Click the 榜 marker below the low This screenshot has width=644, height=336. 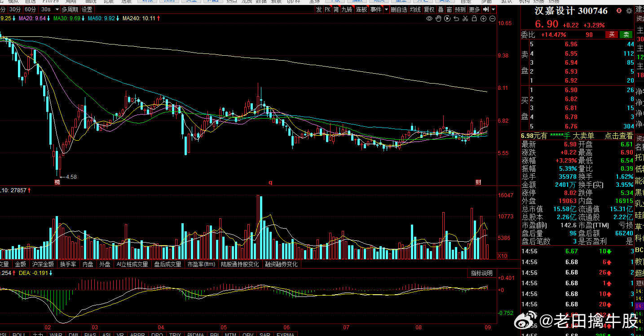coord(57,182)
